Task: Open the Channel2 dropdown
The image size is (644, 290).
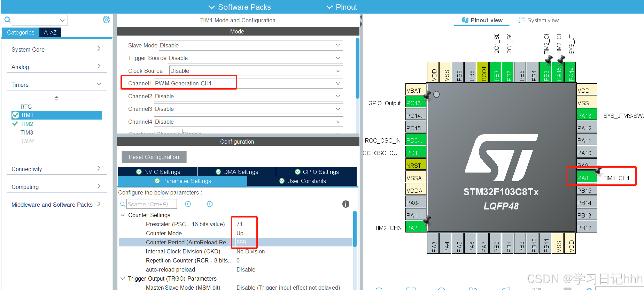Action: tap(248, 96)
